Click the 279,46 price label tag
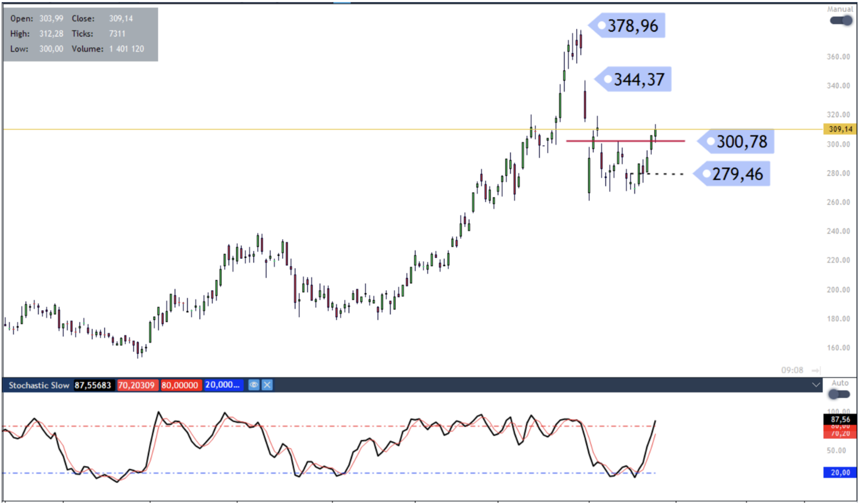This screenshot has width=860, height=504. click(737, 174)
